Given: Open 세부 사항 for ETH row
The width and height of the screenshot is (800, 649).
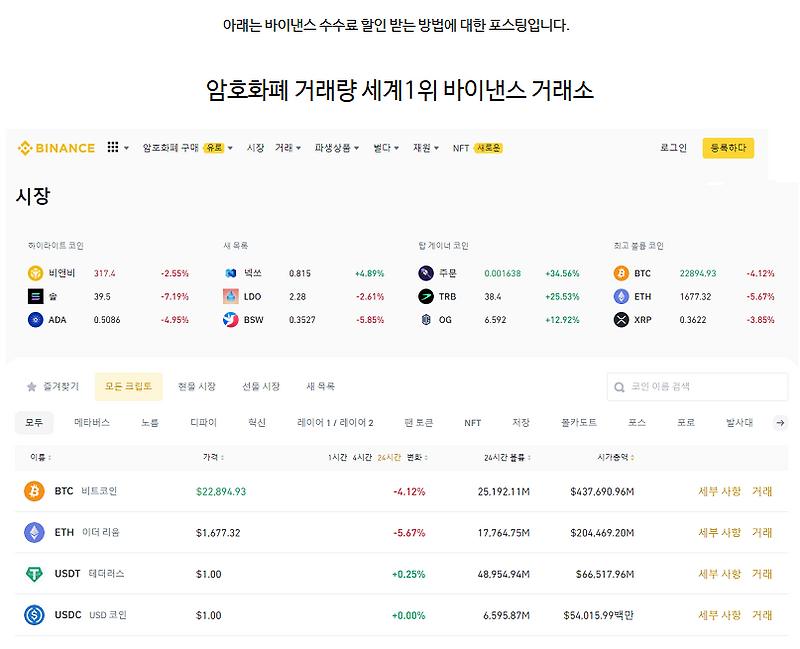Looking at the screenshot, I should 719,533.
